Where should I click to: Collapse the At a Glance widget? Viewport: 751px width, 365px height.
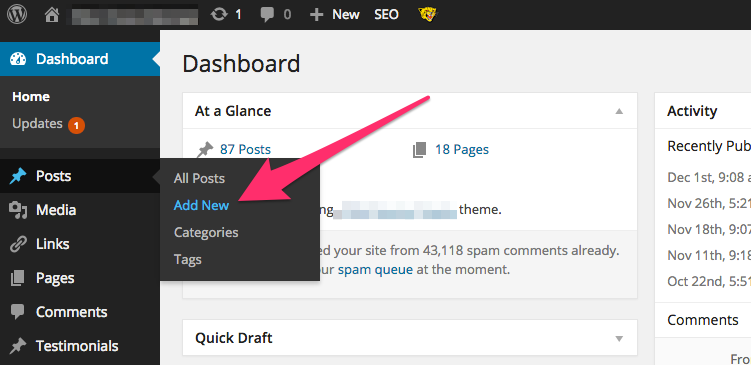click(x=619, y=111)
